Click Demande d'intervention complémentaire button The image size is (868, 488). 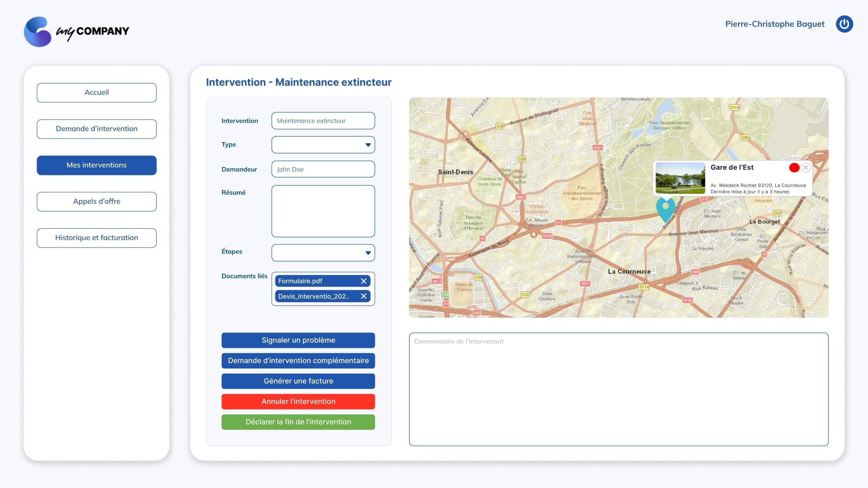[298, 360]
